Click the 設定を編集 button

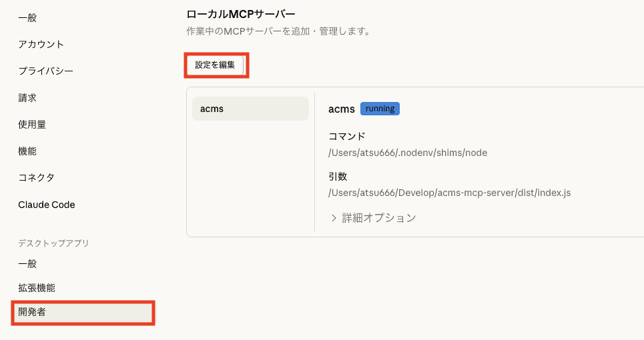point(215,65)
